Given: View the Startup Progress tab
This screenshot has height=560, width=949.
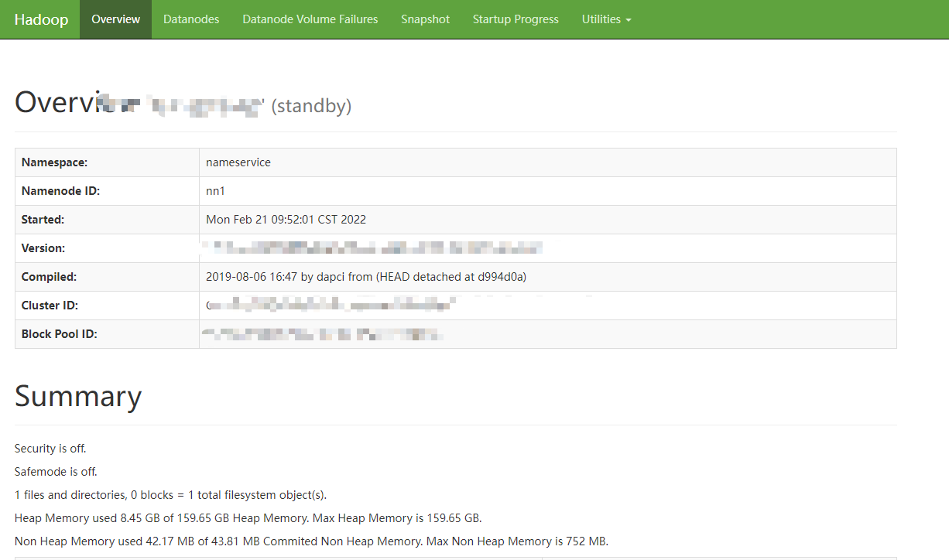Looking at the screenshot, I should (x=516, y=19).
